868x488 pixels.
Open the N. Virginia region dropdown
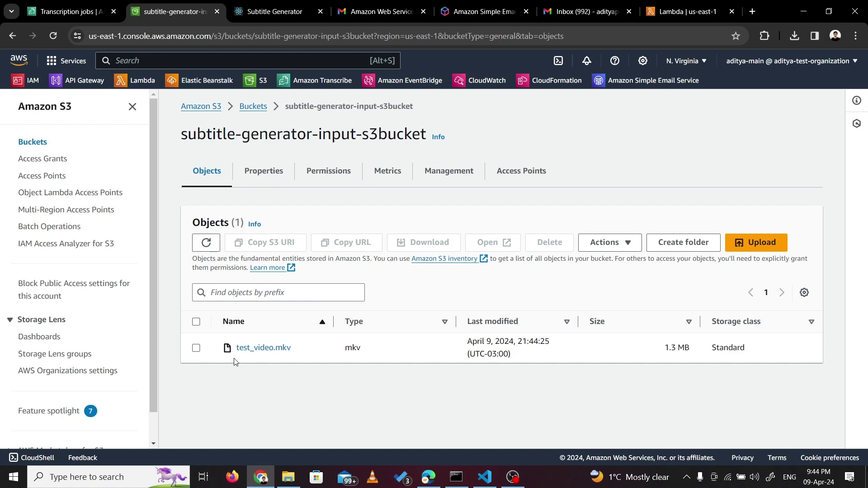686,61
